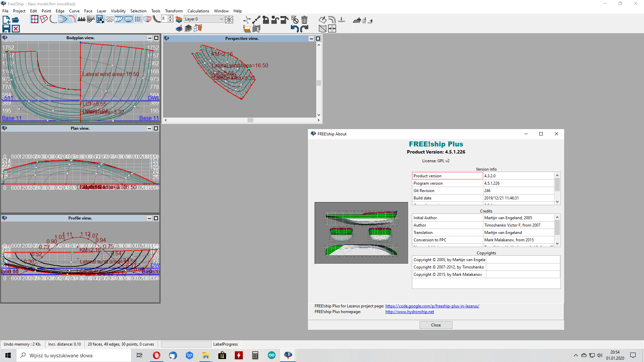Click the precision number field showing 8
Viewport: 644px width, 362px height.
[164, 19]
